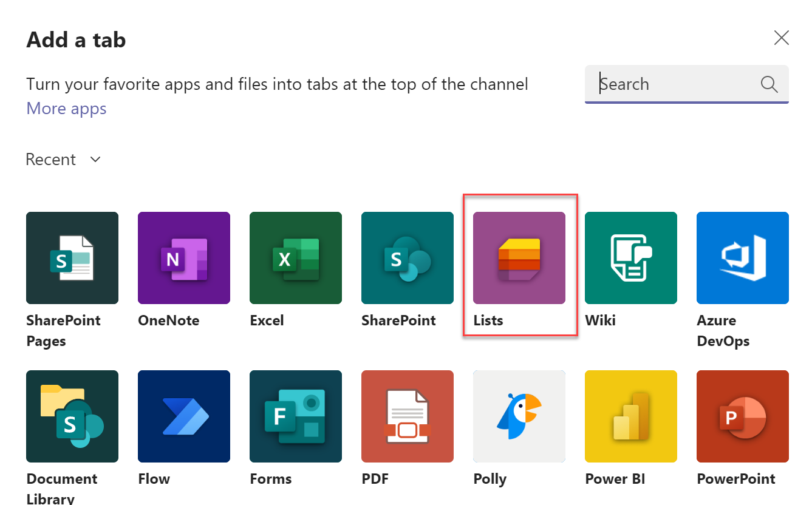Click the Lists label text

tap(488, 320)
